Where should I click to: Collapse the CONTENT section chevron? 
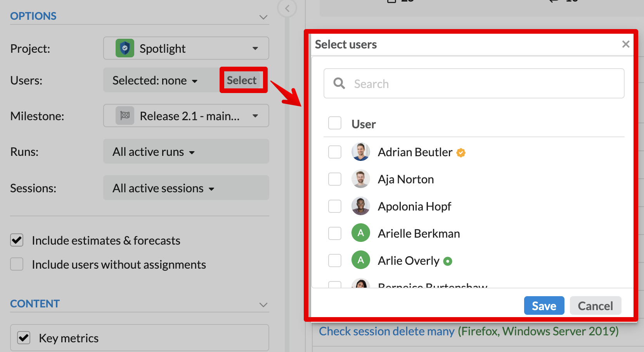263,305
